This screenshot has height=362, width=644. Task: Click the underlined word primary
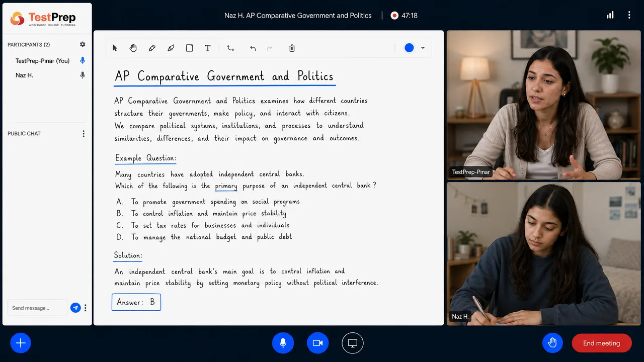[x=226, y=186]
